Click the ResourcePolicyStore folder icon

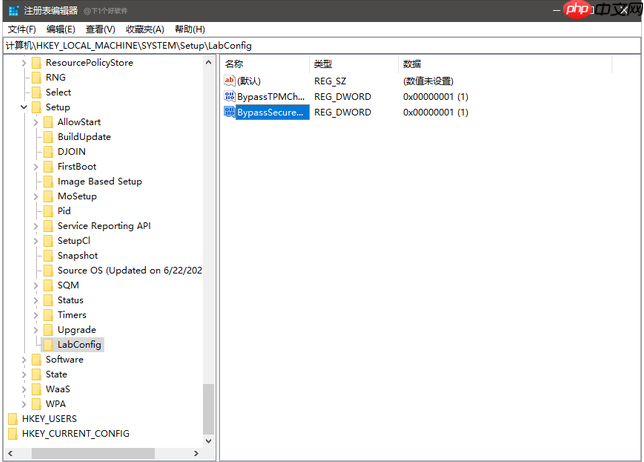[x=37, y=63]
